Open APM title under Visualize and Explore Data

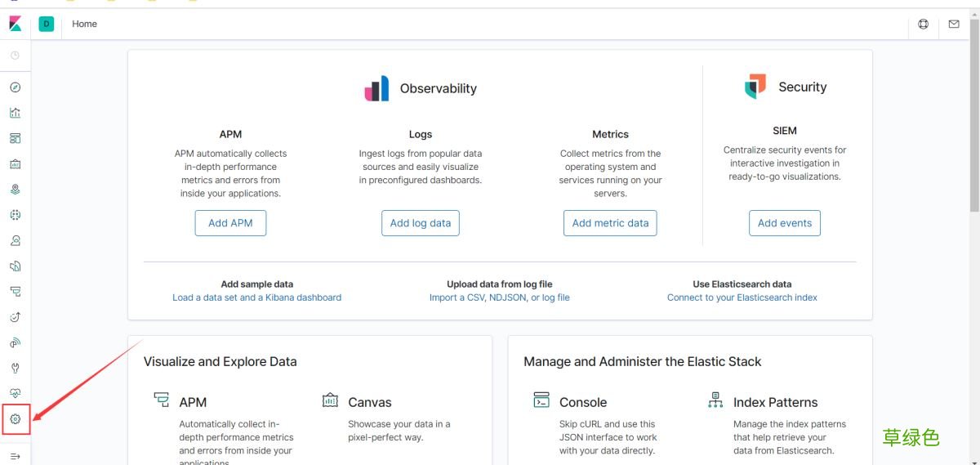[193, 402]
